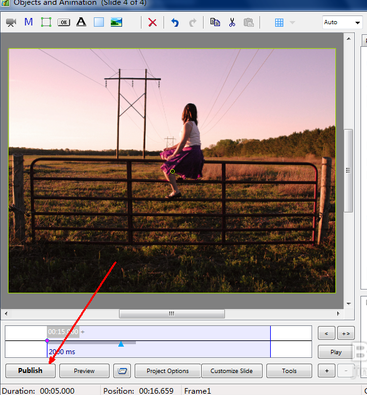The width and height of the screenshot is (367, 395).
Task: Click the vertical scrollbar up arrow
Action: pyautogui.click(x=349, y=39)
